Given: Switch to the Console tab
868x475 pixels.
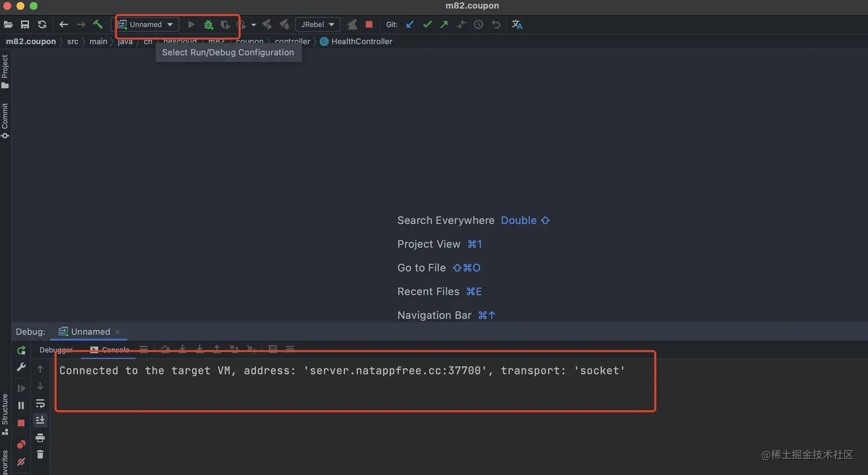Looking at the screenshot, I should [110, 349].
